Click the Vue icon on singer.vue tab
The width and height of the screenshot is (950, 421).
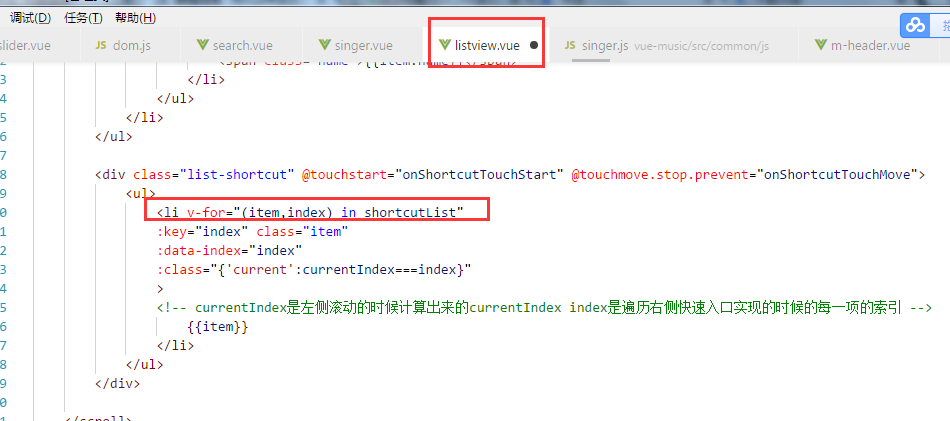[x=325, y=45]
